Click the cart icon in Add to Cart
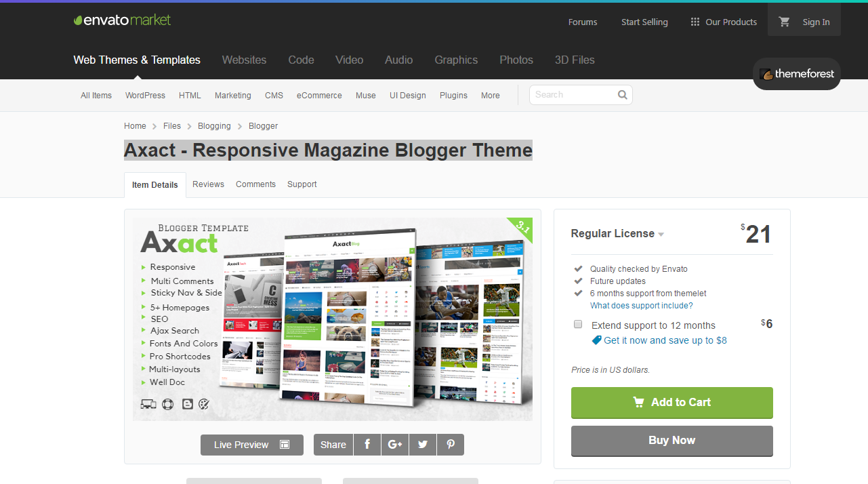 (x=638, y=402)
